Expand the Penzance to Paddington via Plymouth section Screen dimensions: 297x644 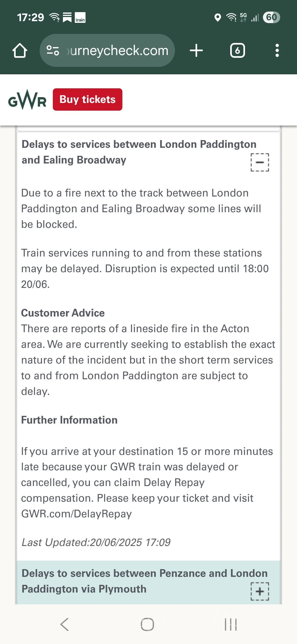[260, 591]
